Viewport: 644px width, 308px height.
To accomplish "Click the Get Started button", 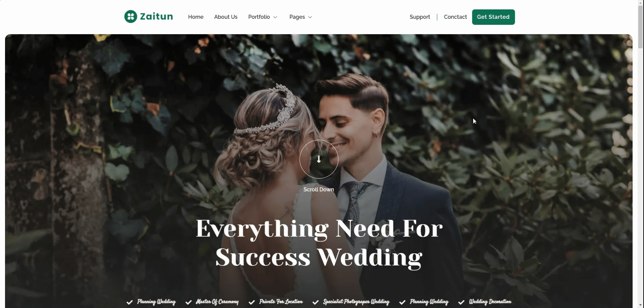I will point(493,17).
